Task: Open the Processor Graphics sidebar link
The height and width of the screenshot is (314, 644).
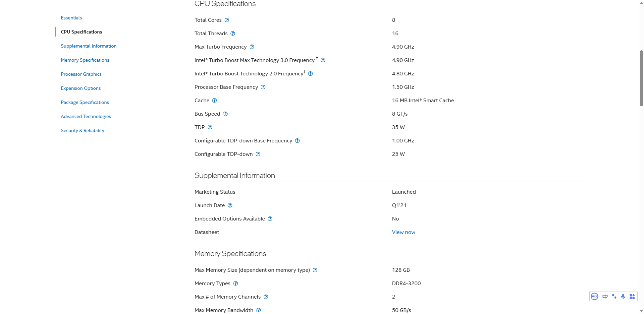Action: point(81,74)
